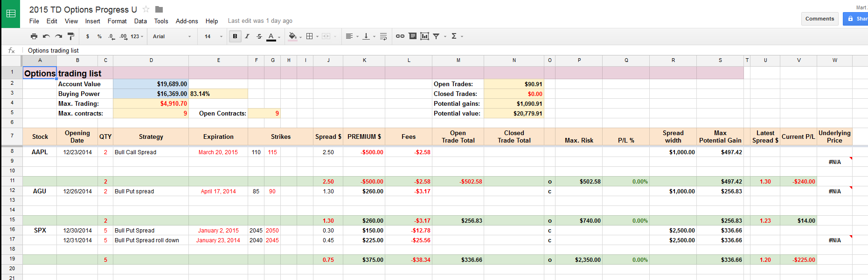Toggle bold formatting
Viewport: 868px width, 280px height.
tap(235, 36)
